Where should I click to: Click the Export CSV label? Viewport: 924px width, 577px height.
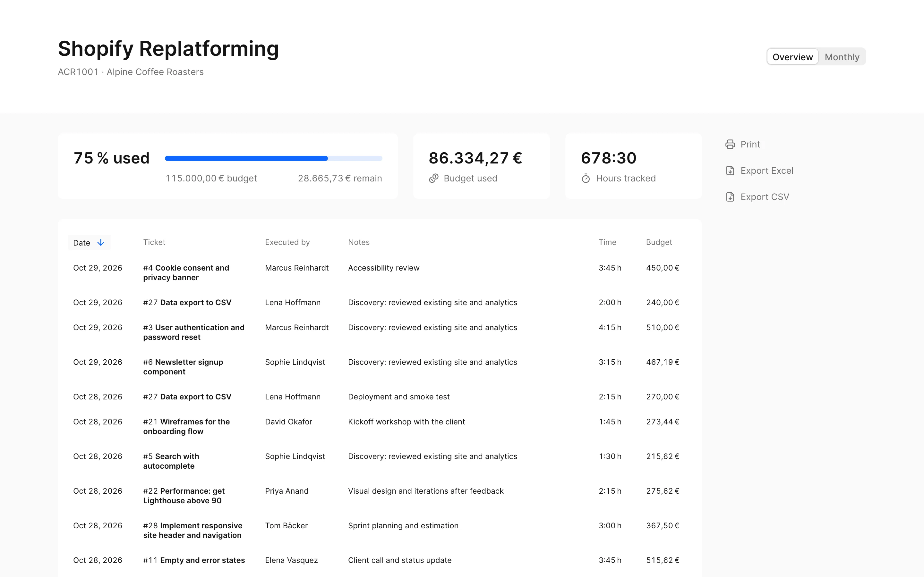(x=765, y=197)
